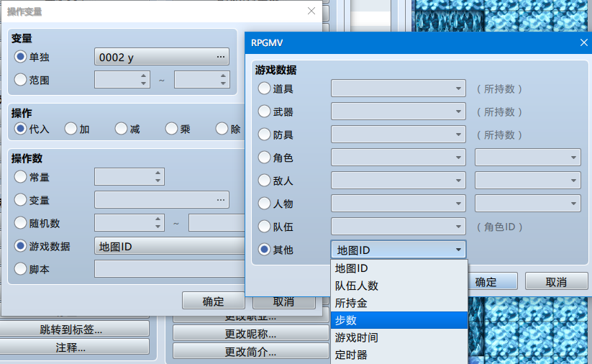The image size is (592, 364).
Task: Close the 操作变量 window
Action: point(311,11)
